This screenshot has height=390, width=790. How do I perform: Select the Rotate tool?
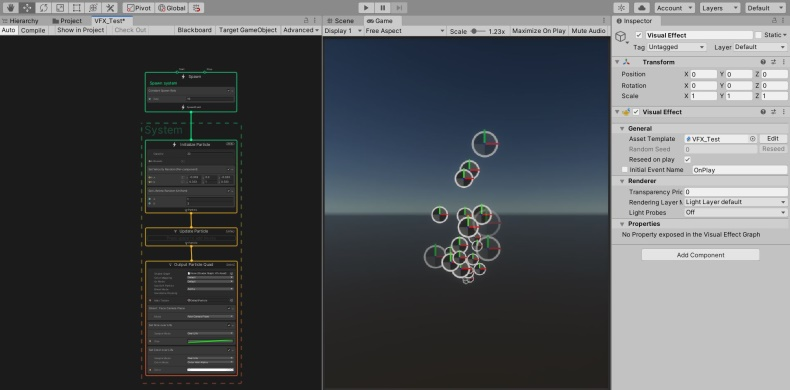(x=43, y=8)
